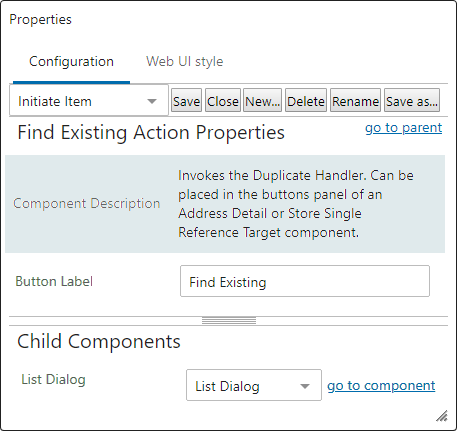This screenshot has height=431, width=457.
Task: Click the Child Components section heading
Action: pyautogui.click(x=99, y=341)
